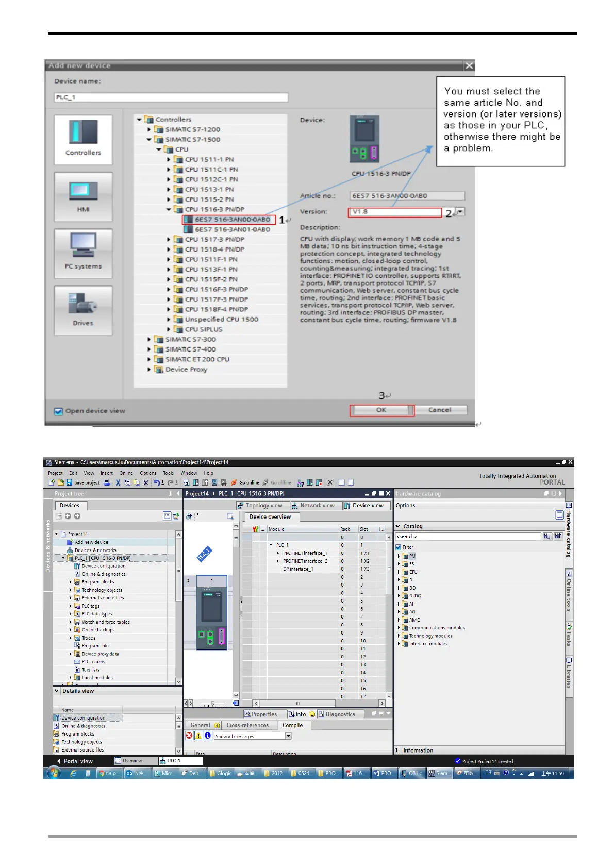Switch to the Properties inspector tab
Image resolution: width=614 pixels, height=868 pixels.
tap(261, 714)
